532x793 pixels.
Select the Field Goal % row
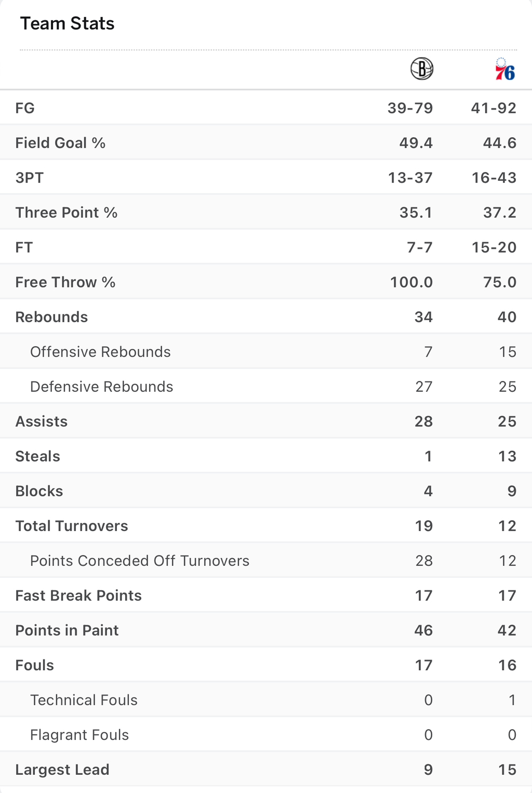point(266,142)
